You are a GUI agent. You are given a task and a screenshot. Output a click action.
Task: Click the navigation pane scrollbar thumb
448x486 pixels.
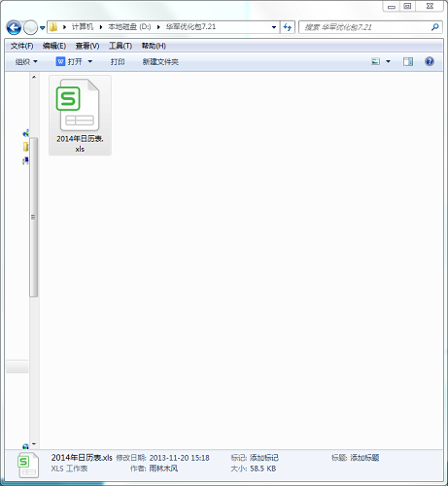34,217
